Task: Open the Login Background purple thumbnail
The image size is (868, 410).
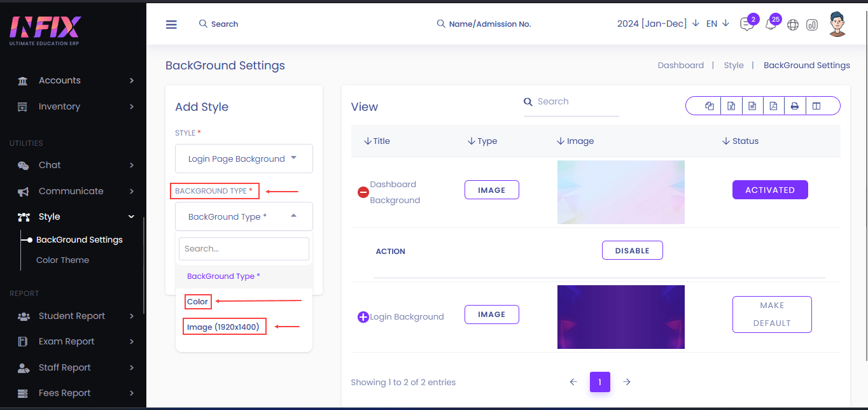Action: pyautogui.click(x=621, y=317)
